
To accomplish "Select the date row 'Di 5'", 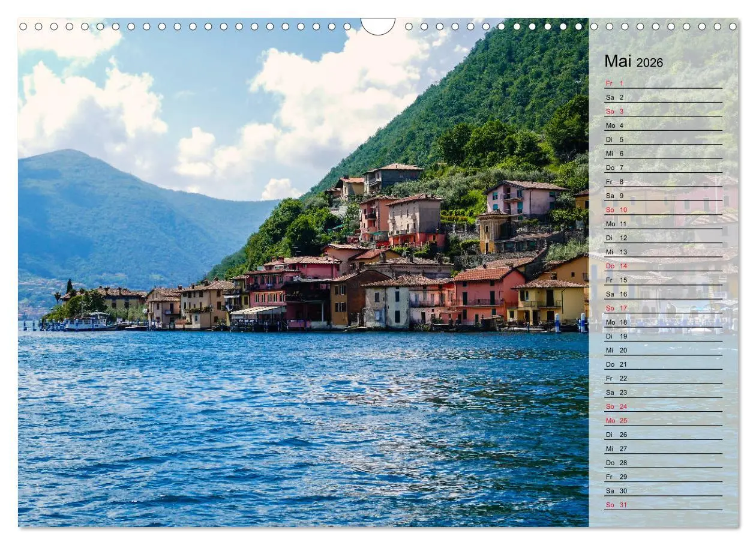I will pos(663,139).
